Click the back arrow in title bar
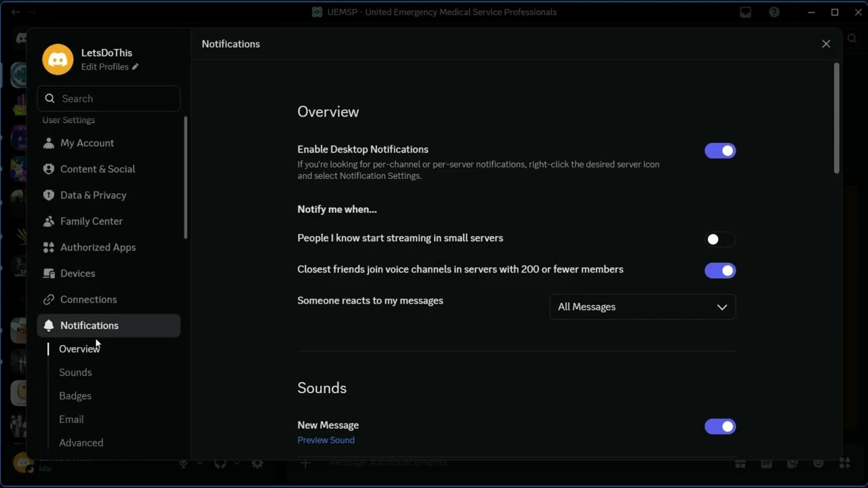Viewport: 868px width, 488px height. [x=16, y=12]
